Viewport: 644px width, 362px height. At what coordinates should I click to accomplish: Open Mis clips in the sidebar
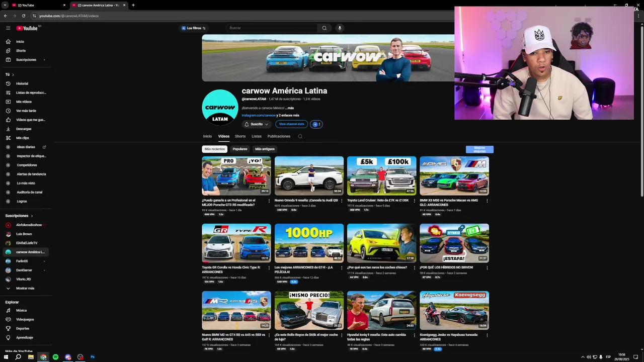tap(23, 138)
